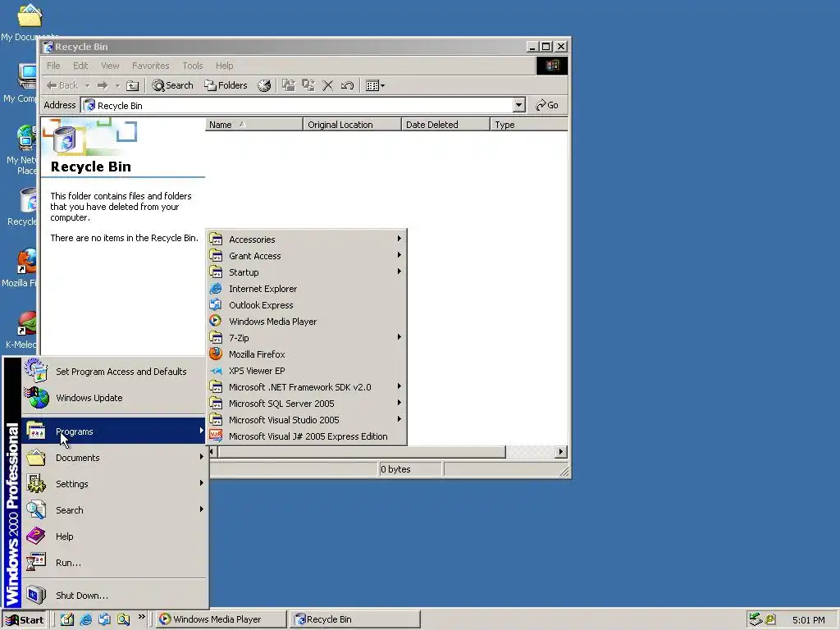The width and height of the screenshot is (840, 630).
Task: Choose Shut Down... in Start menu
Action: coord(114,596)
